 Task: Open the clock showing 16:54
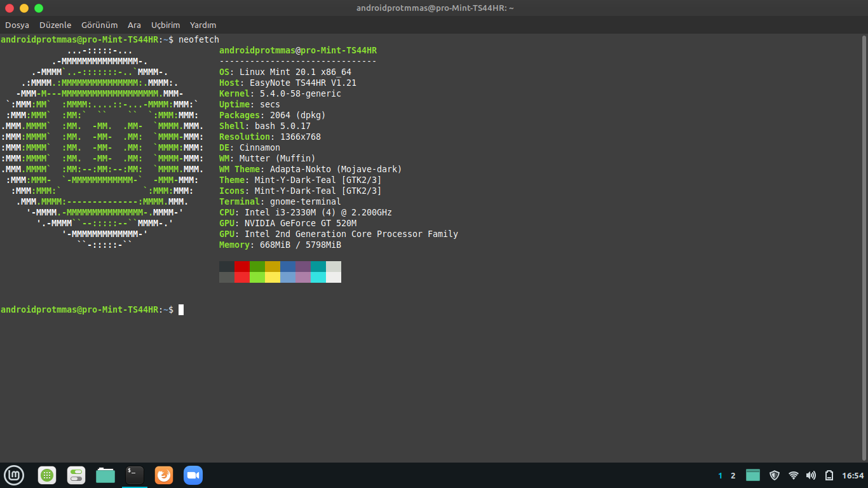click(853, 475)
